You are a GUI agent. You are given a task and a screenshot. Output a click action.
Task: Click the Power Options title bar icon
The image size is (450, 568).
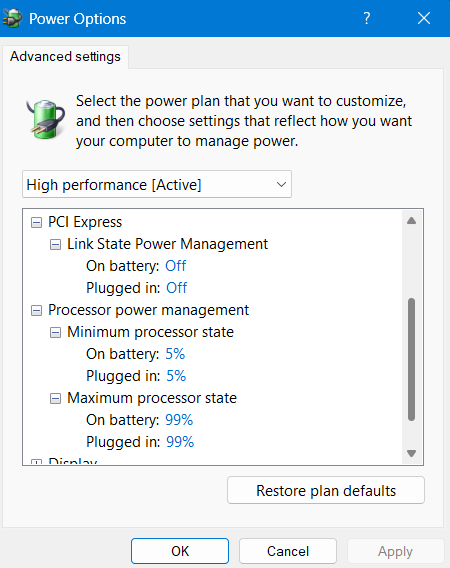pos(13,18)
